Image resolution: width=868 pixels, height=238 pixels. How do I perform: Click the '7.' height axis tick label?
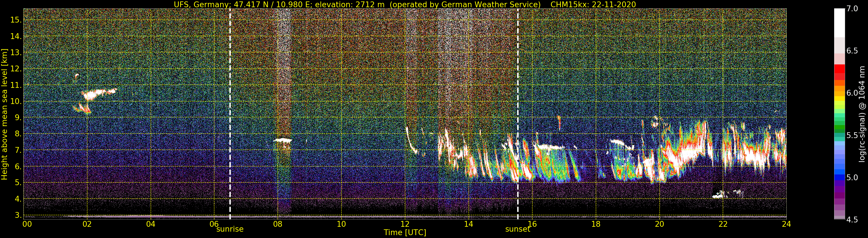click(x=18, y=150)
